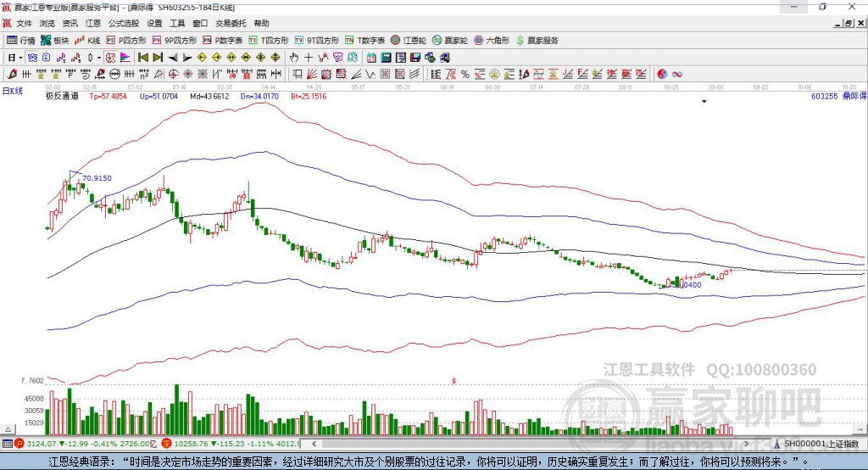The width and height of the screenshot is (868, 470).
Task: Open the 9T四方形 tool
Action: click(317, 41)
